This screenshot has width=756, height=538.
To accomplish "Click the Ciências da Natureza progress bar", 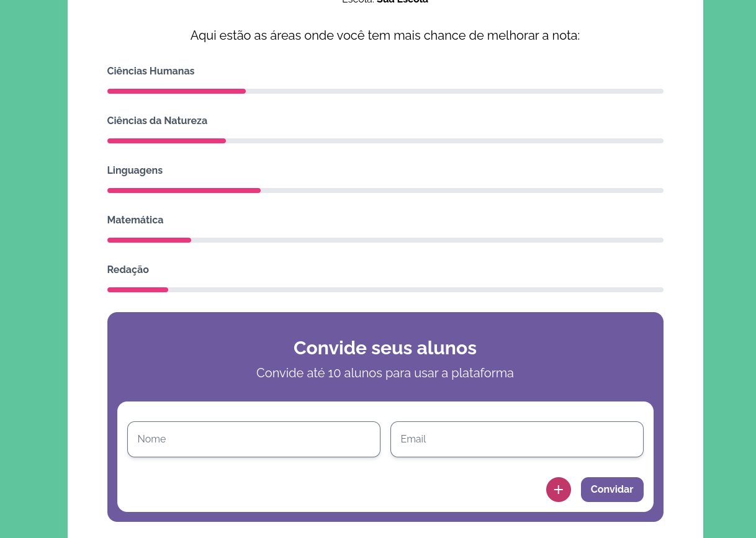I will click(385, 141).
